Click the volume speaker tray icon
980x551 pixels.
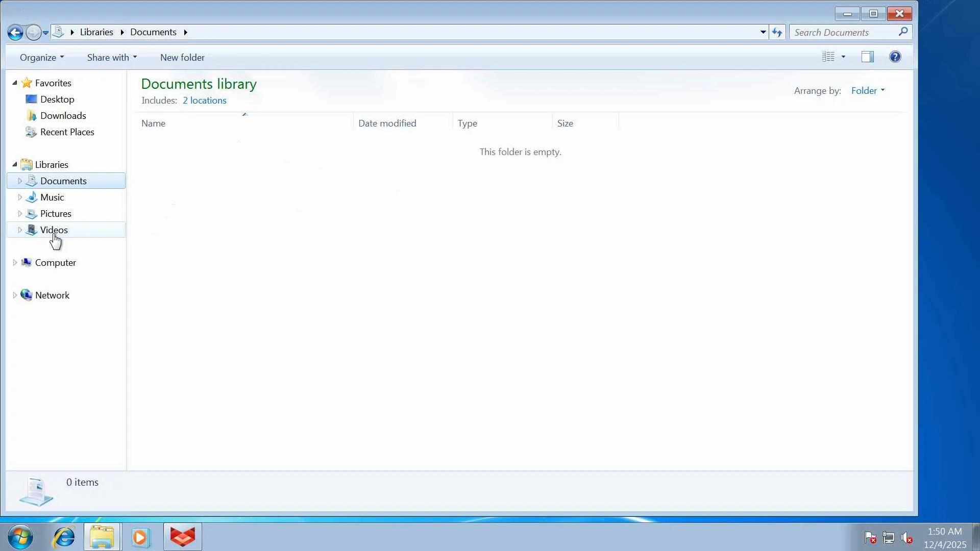click(x=906, y=538)
